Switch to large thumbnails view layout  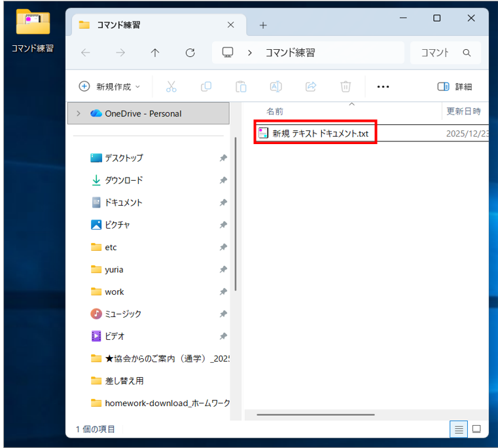pyautogui.click(x=476, y=429)
